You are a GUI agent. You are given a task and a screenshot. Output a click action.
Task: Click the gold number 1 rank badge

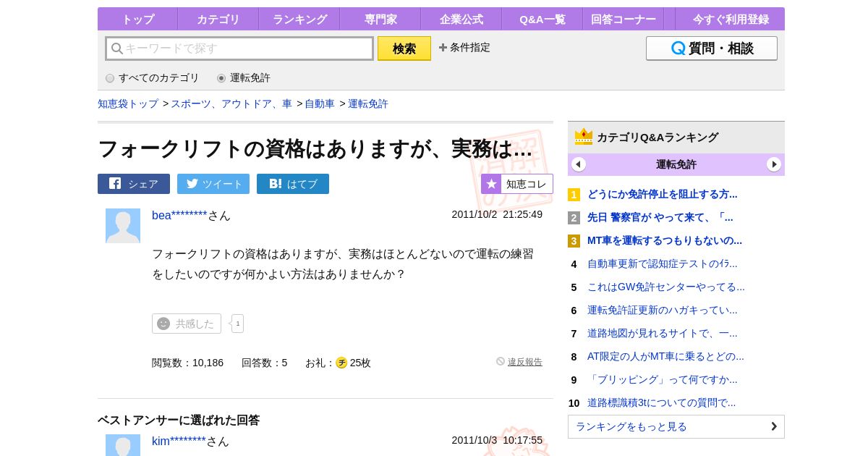tap(574, 195)
